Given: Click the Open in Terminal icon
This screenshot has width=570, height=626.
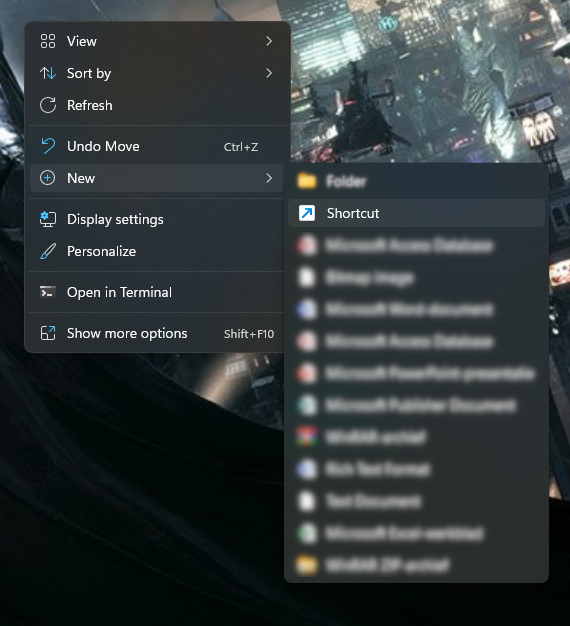Looking at the screenshot, I should (48, 292).
